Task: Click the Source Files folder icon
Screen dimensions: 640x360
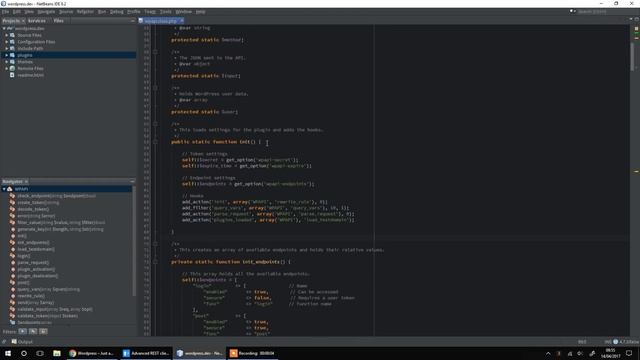Action: tap(12, 35)
